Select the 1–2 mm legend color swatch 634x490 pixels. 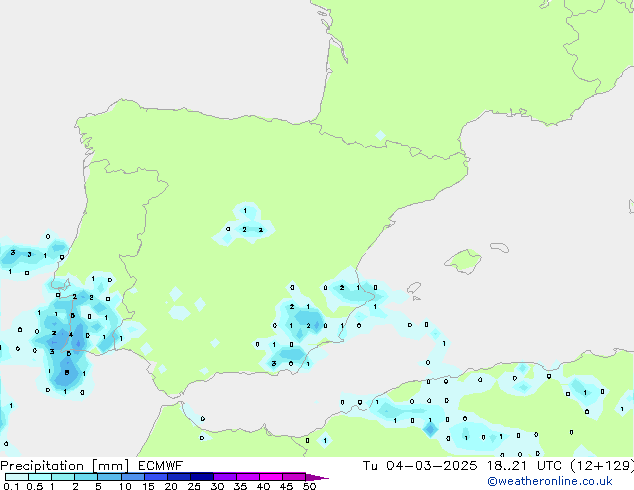pyautogui.click(x=63, y=477)
